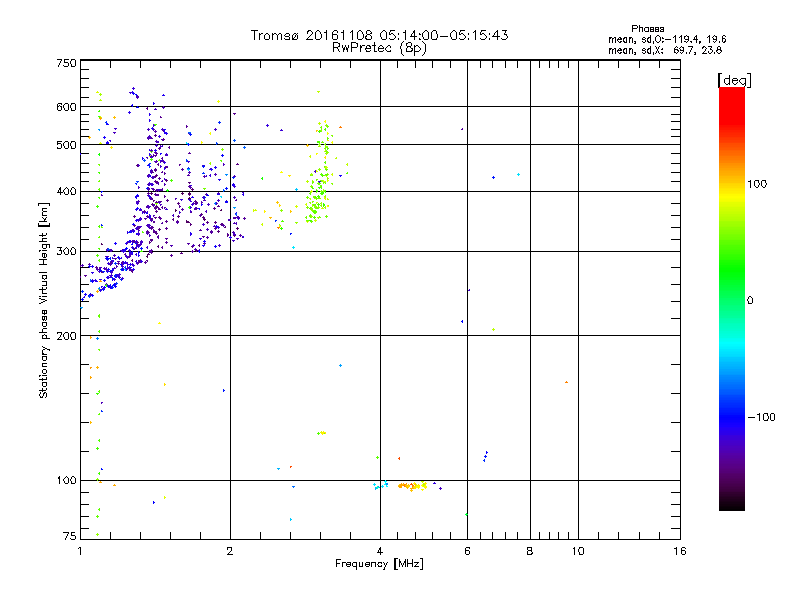Click the "[deg]" colorbar unit label
This screenshot has width=800, height=600.
tap(734, 80)
